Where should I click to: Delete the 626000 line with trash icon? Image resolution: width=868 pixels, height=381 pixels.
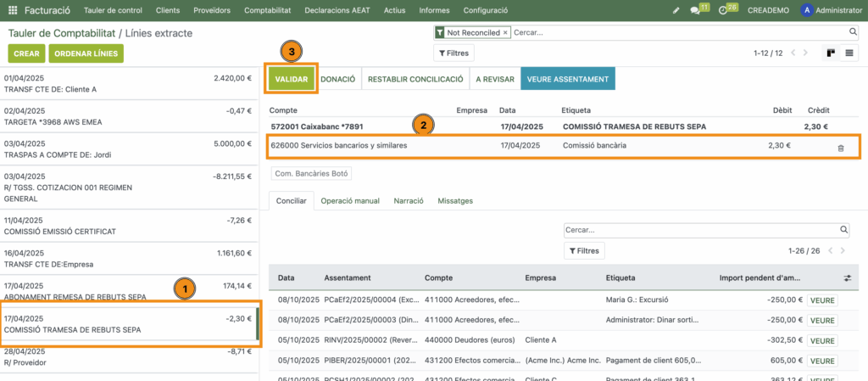pos(840,147)
